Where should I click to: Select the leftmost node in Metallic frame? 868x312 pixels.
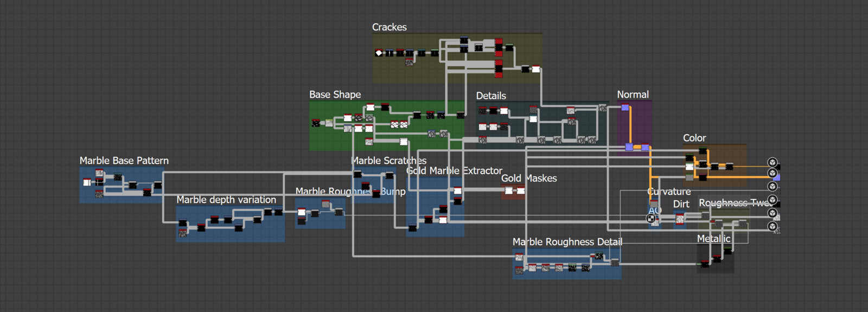coord(705,264)
